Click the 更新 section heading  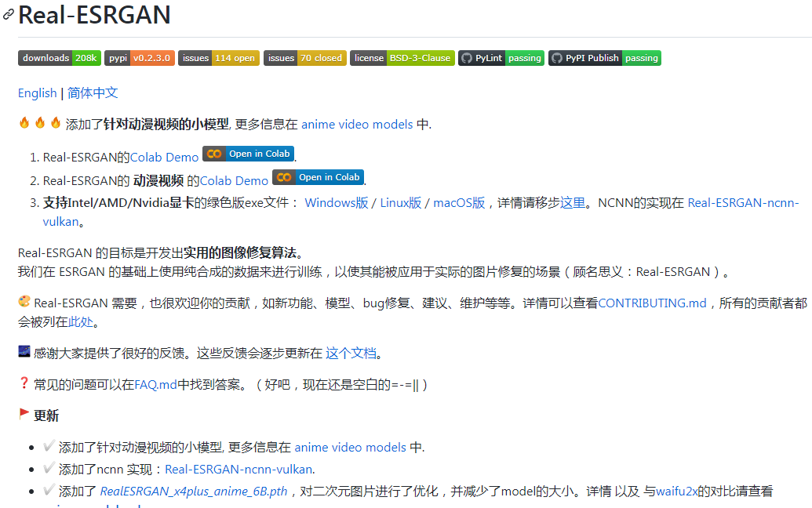(x=46, y=416)
